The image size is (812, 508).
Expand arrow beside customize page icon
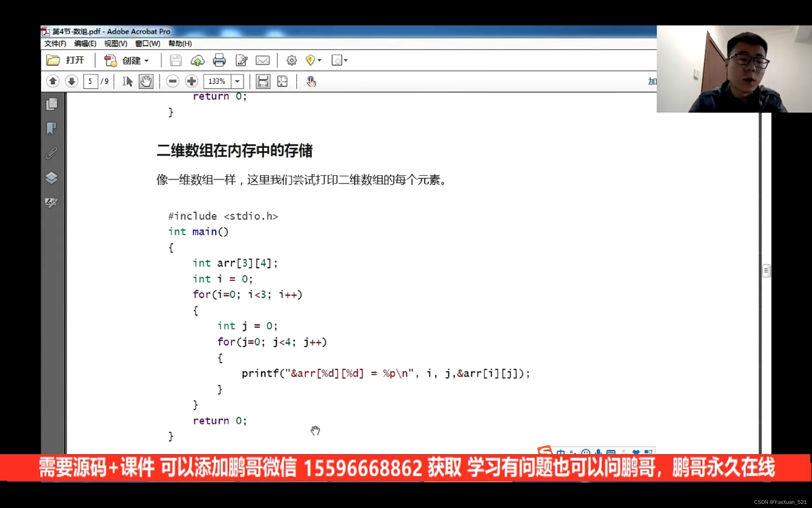pyautogui.click(x=346, y=60)
